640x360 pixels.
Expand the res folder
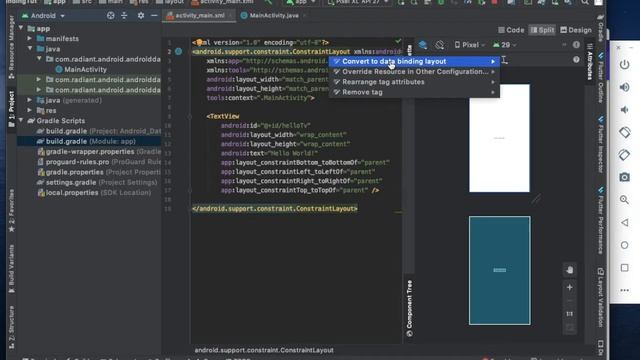(x=30, y=110)
